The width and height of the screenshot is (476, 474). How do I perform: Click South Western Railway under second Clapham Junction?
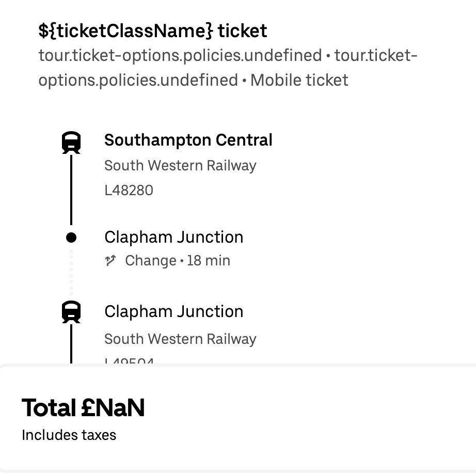[x=180, y=339]
